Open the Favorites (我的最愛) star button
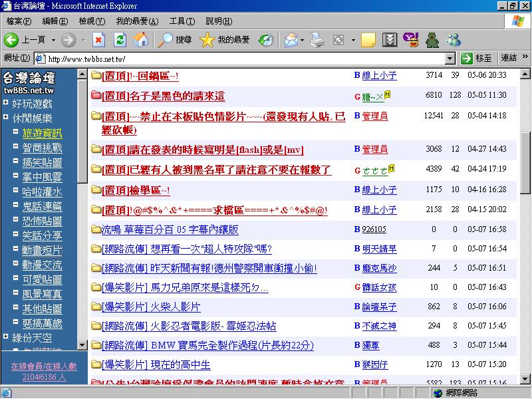532x399 pixels. 225,40
